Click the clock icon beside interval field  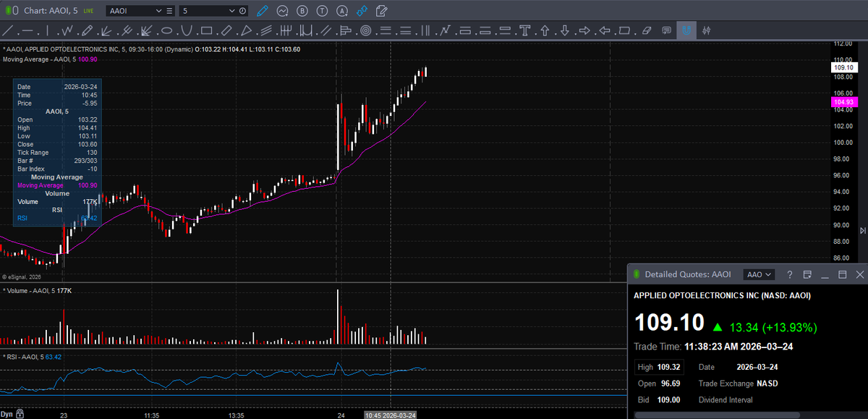[242, 12]
